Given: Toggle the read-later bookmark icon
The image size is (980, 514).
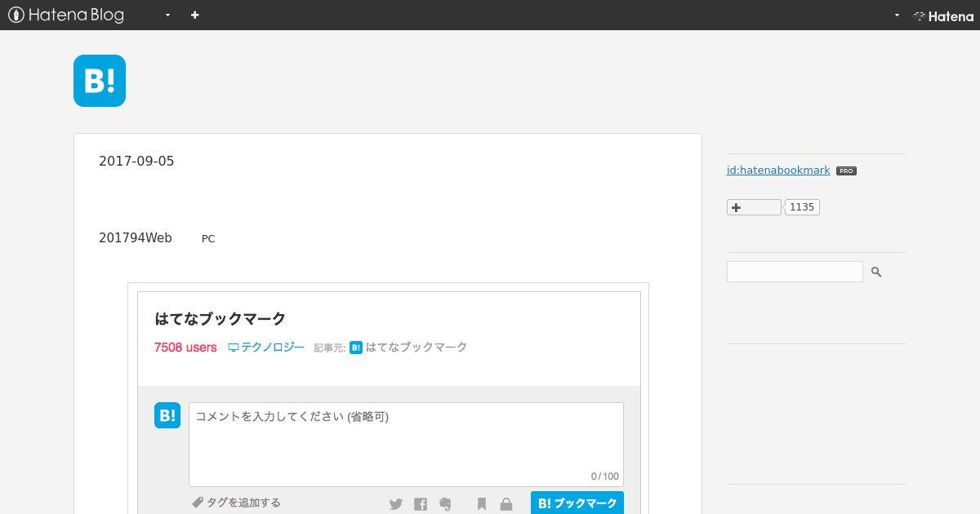Looking at the screenshot, I should [x=482, y=504].
